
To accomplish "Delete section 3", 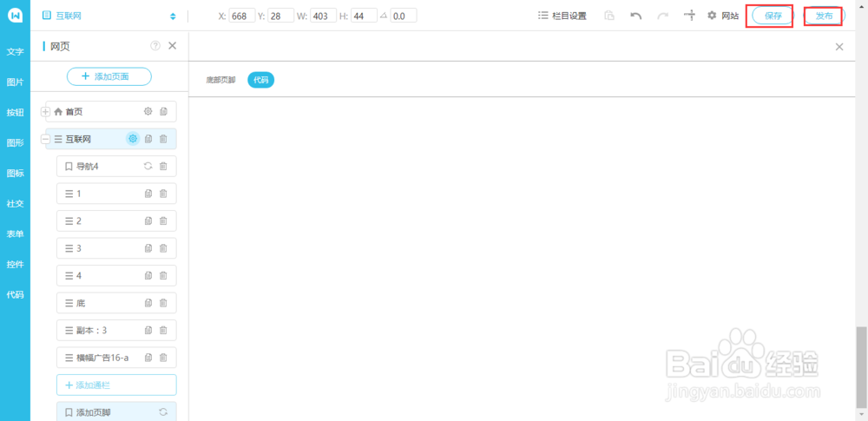I will coord(163,248).
